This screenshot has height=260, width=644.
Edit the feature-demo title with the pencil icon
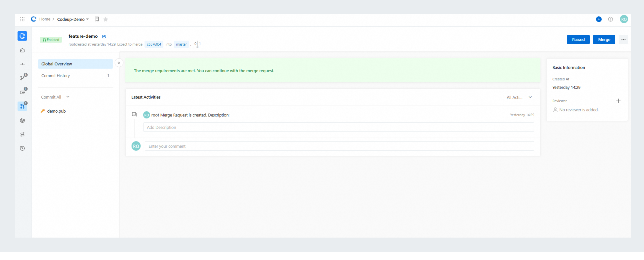pyautogui.click(x=104, y=36)
